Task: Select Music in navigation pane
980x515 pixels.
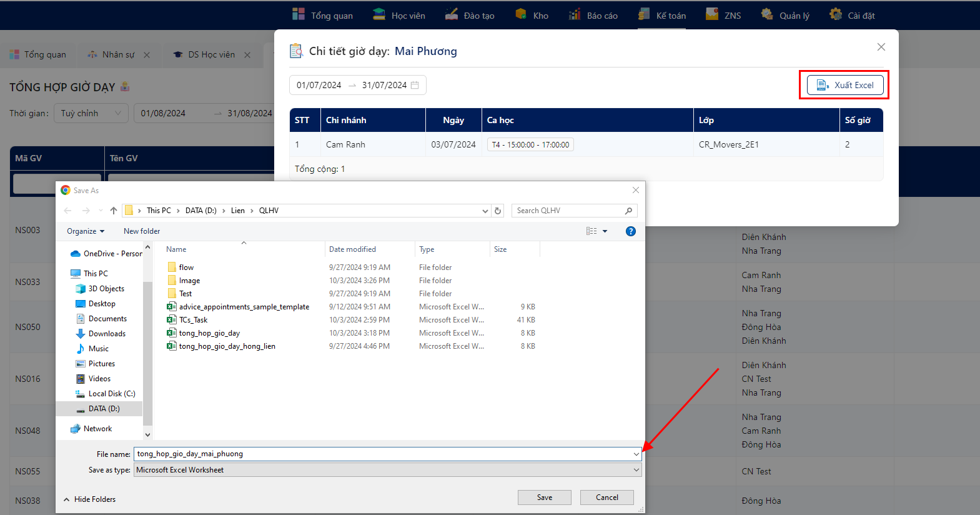Action: coord(92,349)
